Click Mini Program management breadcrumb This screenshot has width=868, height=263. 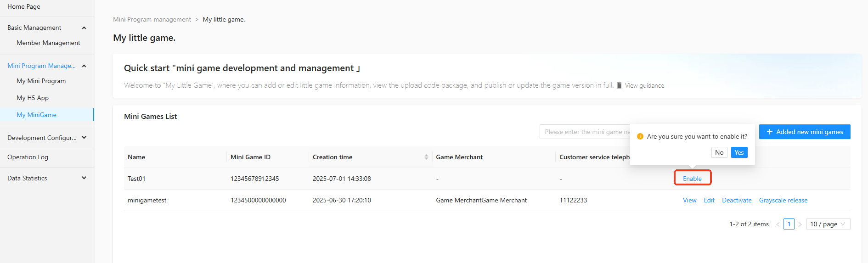152,19
